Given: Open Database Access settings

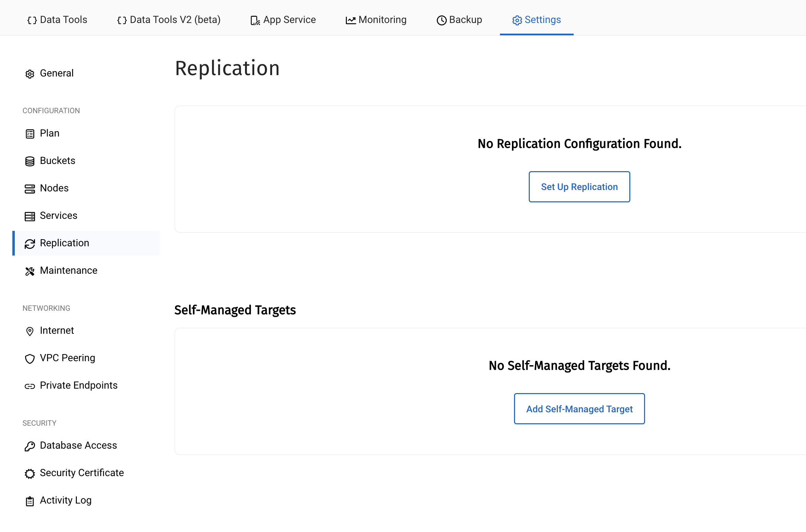Looking at the screenshot, I should click(x=86, y=445).
